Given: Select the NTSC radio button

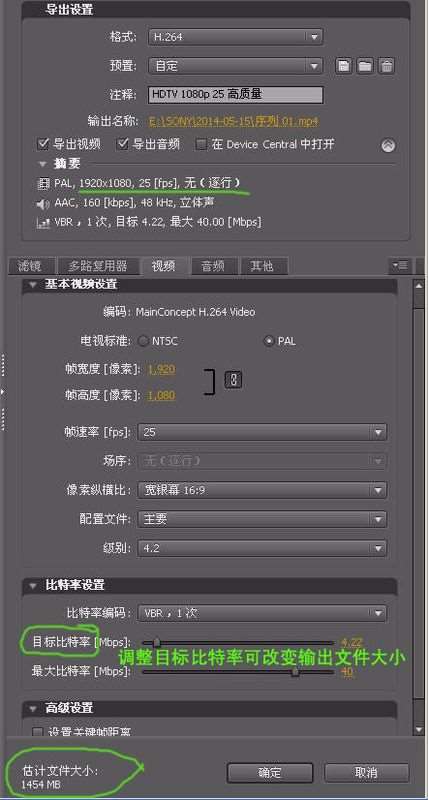Looking at the screenshot, I should coord(144,341).
